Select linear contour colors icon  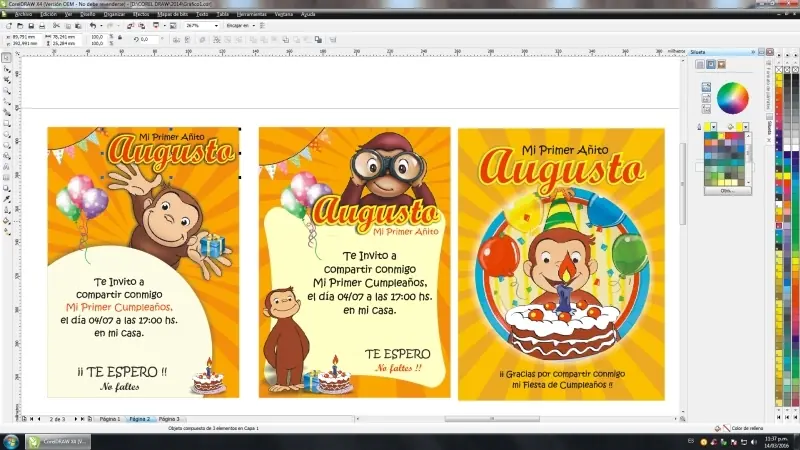click(x=706, y=87)
